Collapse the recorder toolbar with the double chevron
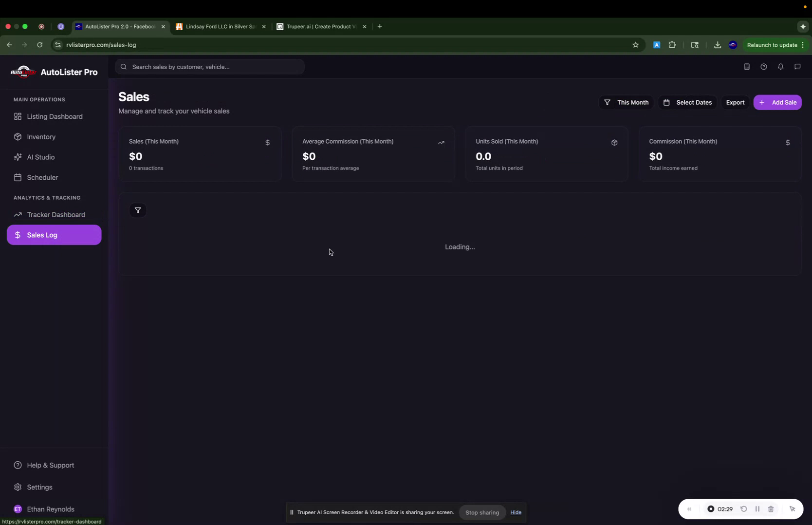The height and width of the screenshot is (525, 812). (689, 508)
